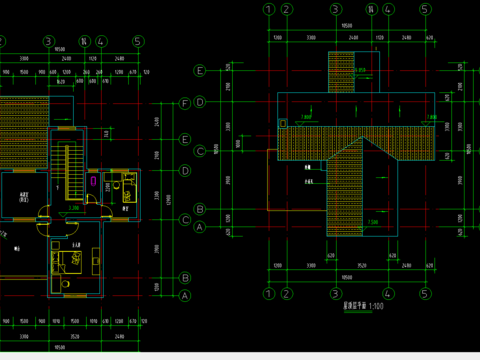Select grid bubble 2 above the roof plan
Image resolution: width=480 pixels, height=360 pixels.
pos(287,9)
